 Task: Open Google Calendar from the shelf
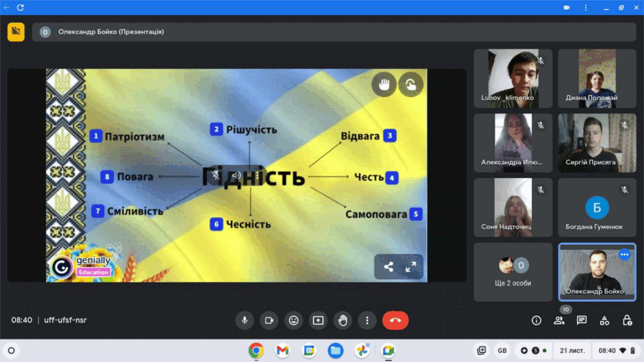tap(309, 350)
